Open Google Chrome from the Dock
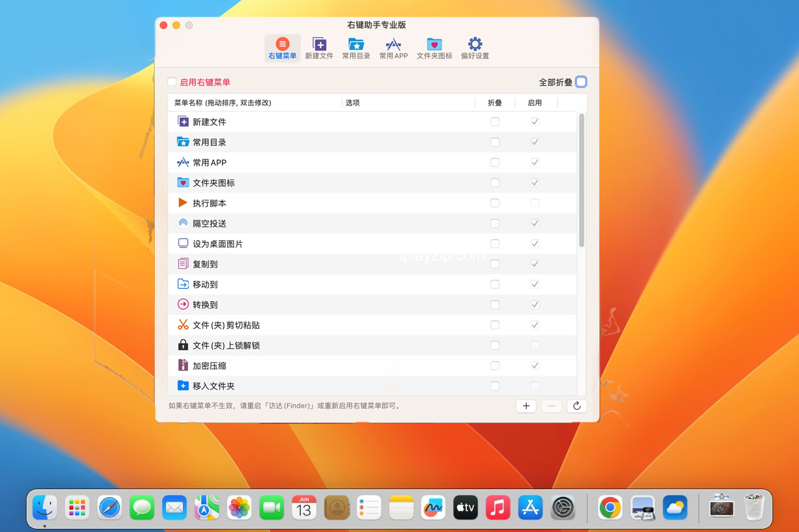The width and height of the screenshot is (799, 532). 610,508
